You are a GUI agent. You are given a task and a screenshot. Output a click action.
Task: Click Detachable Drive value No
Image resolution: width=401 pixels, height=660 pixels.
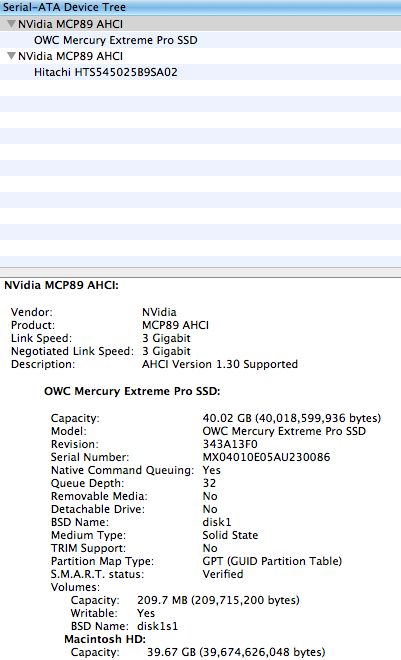click(x=210, y=510)
